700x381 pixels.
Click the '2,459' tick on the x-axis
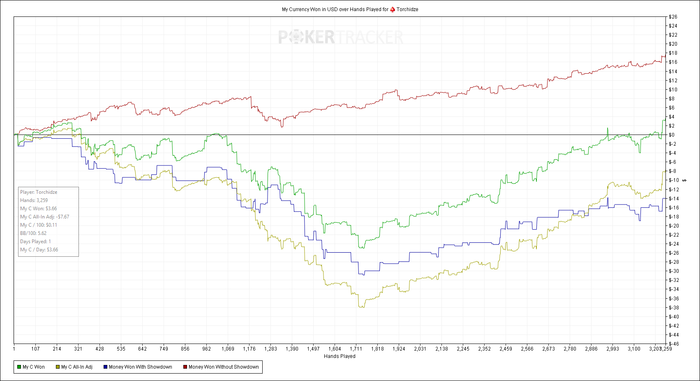(x=505, y=349)
